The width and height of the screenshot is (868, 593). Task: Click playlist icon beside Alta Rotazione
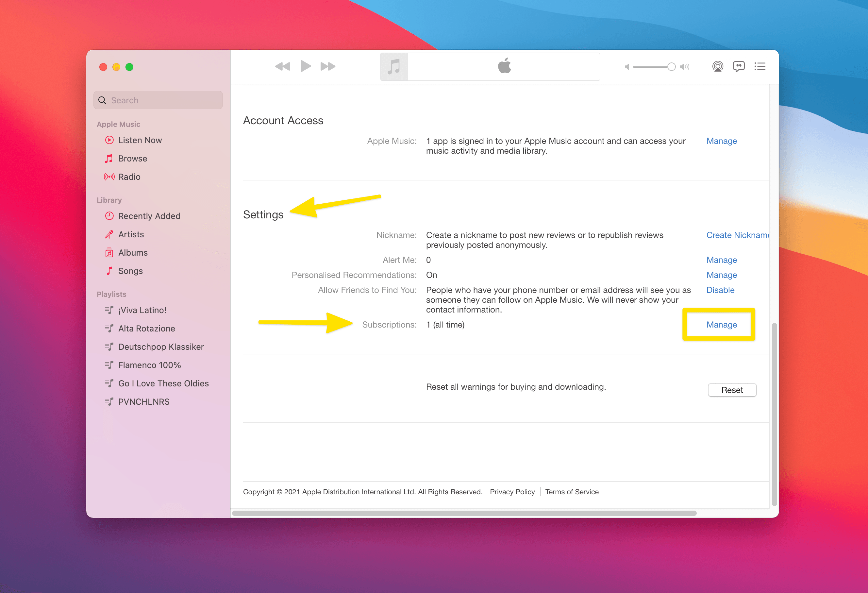(x=109, y=328)
